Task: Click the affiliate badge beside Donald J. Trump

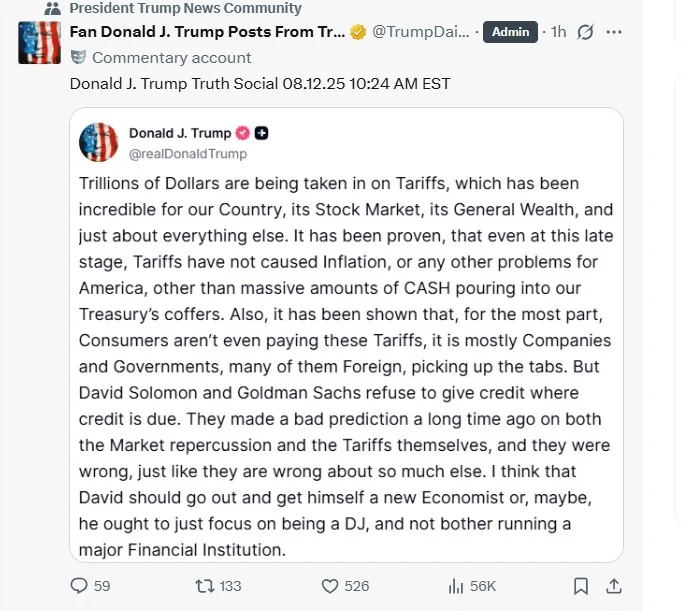Action: coord(261,133)
